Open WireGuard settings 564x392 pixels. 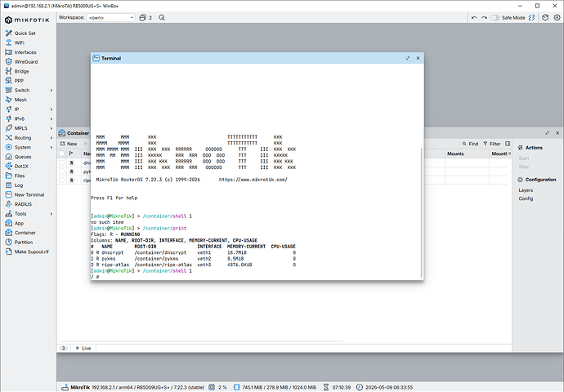(21, 62)
